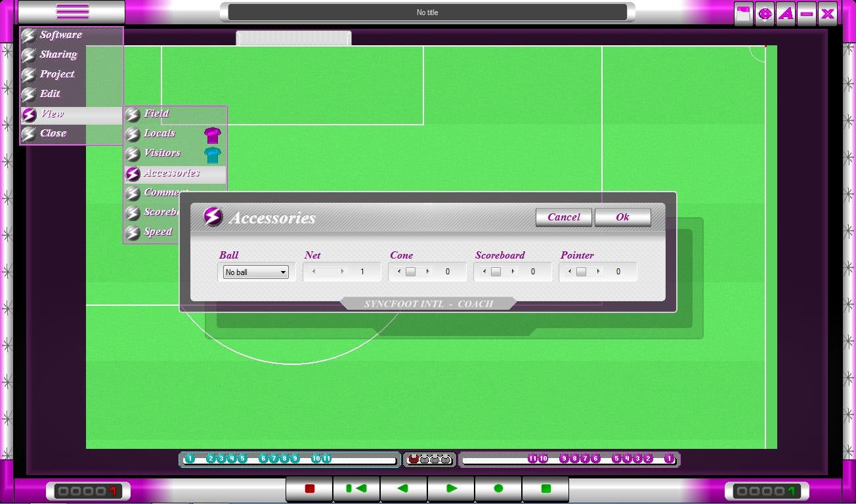The width and height of the screenshot is (856, 504).
Task: Click the green step-back left arrow
Action: 404,489
